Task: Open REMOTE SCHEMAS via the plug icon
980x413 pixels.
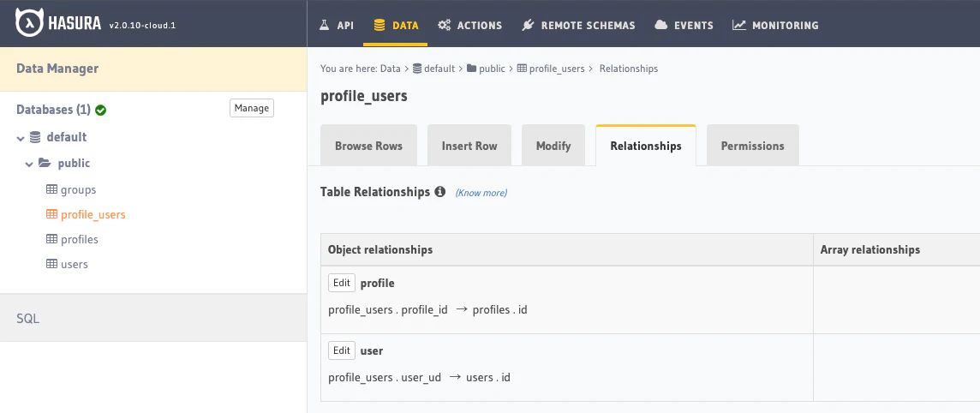Action: [x=529, y=26]
